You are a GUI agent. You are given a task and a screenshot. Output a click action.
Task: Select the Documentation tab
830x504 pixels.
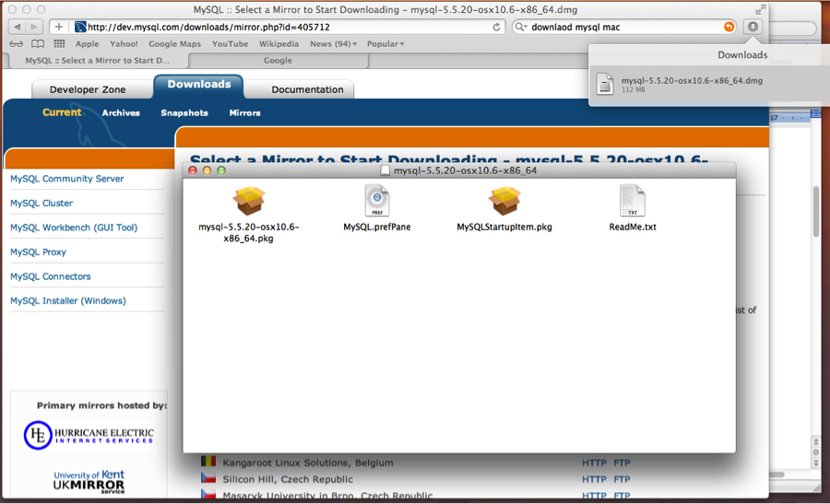point(307,89)
